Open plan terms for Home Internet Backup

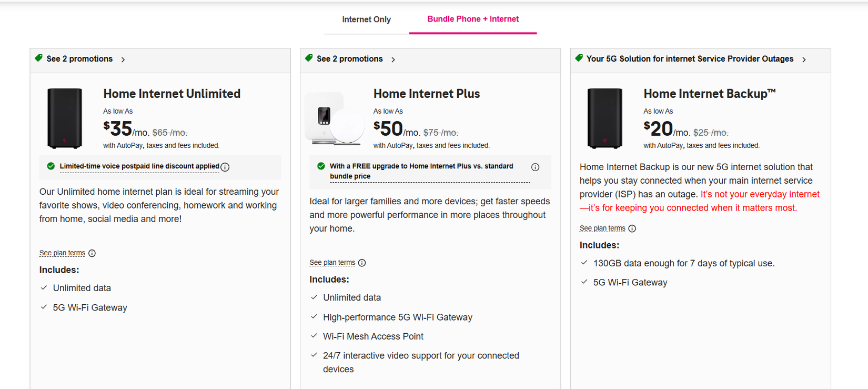(x=602, y=227)
